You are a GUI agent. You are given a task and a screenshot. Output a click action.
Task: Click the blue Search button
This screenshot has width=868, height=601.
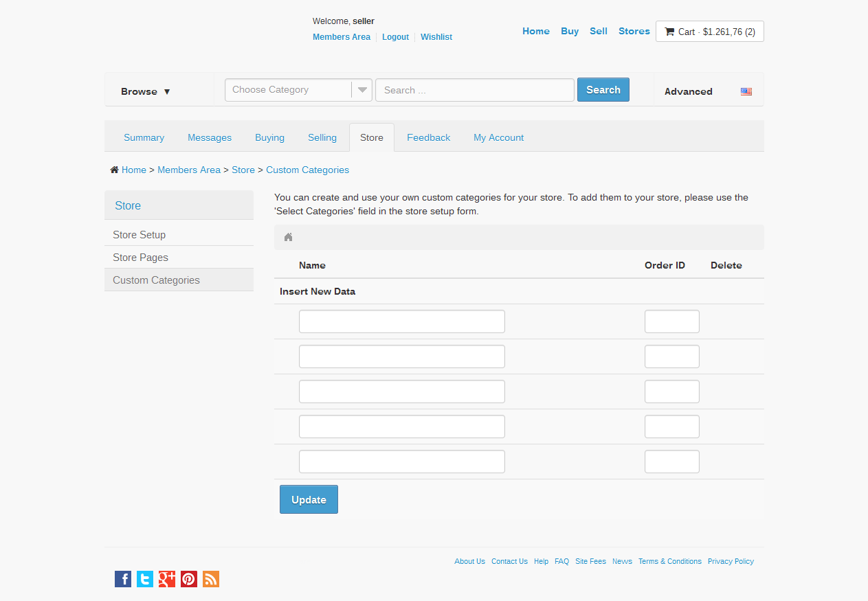pos(603,90)
